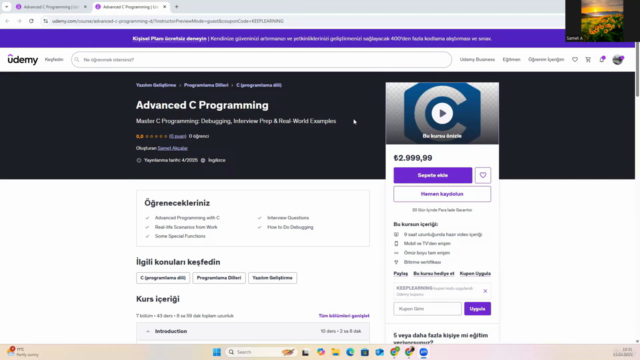
Task: Open the wishlist heart icon in header
Action: (575, 60)
